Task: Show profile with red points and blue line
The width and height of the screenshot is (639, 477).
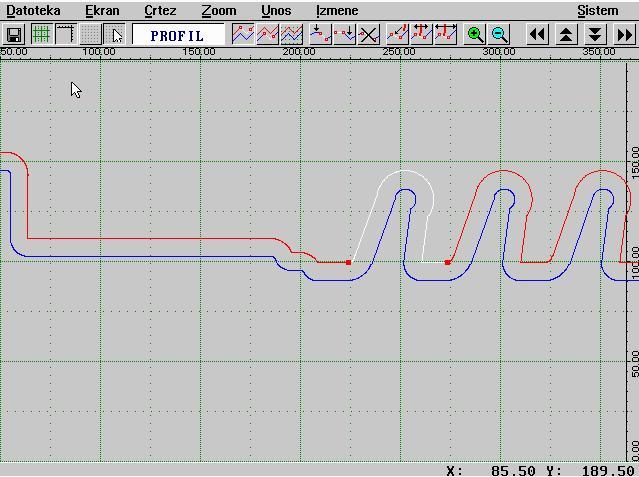Action: [243, 35]
